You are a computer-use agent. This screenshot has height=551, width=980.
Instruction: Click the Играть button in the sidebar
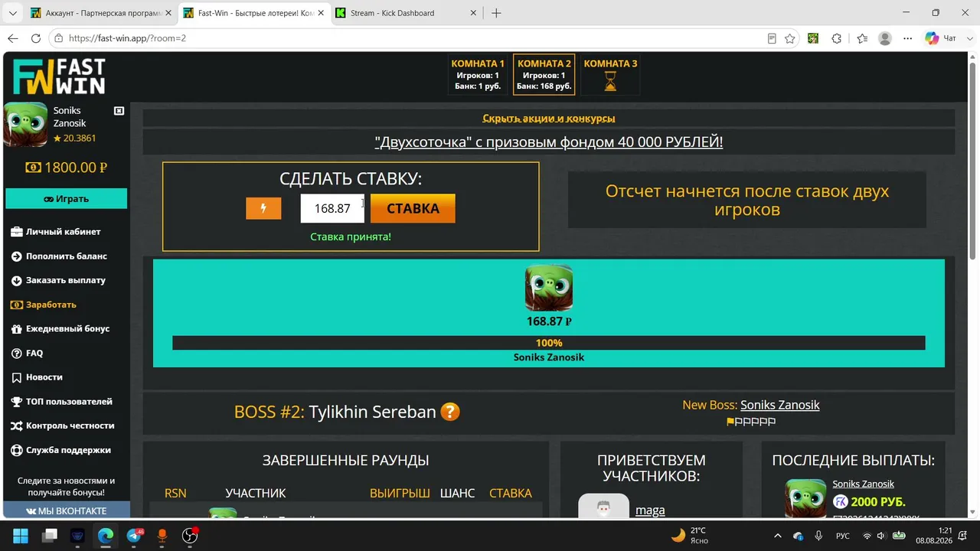(67, 199)
